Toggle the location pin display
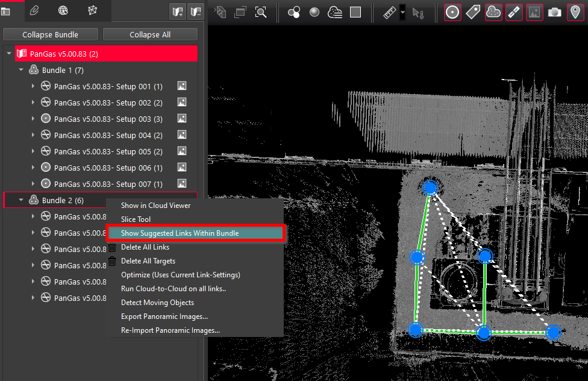588x381 pixels. pyautogui.click(x=575, y=12)
